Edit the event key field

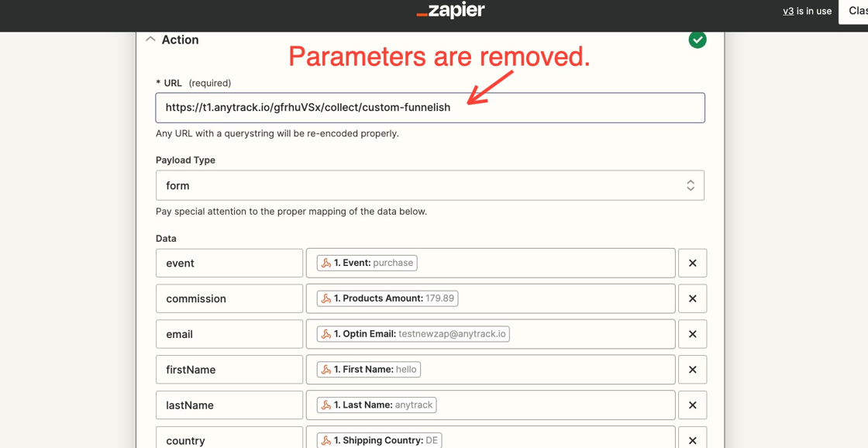click(x=229, y=263)
